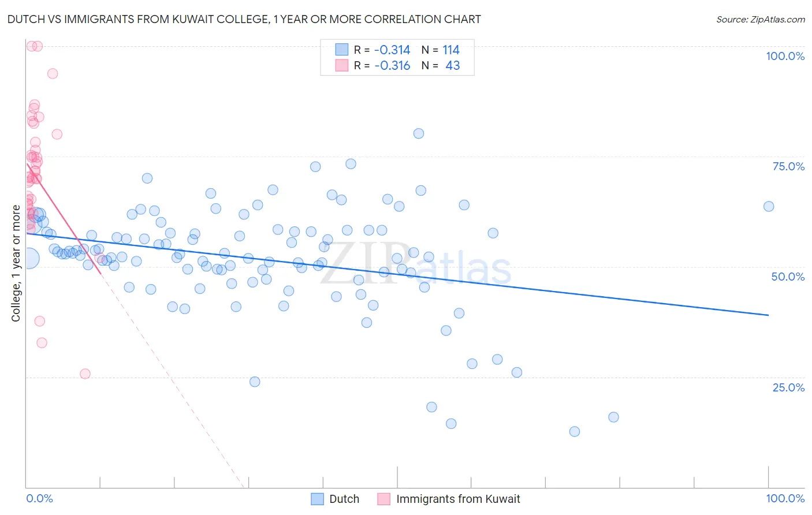Image resolution: width=812 pixels, height=515 pixels.
Task: Click the Dutch data point at far right
Action: (x=769, y=206)
